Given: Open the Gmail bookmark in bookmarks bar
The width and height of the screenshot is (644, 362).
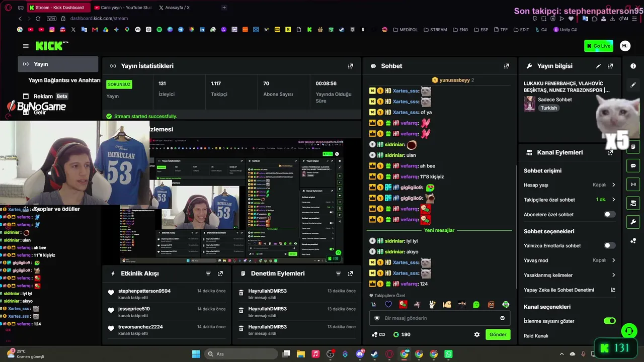Looking at the screenshot, I should pyautogui.click(x=95, y=30).
